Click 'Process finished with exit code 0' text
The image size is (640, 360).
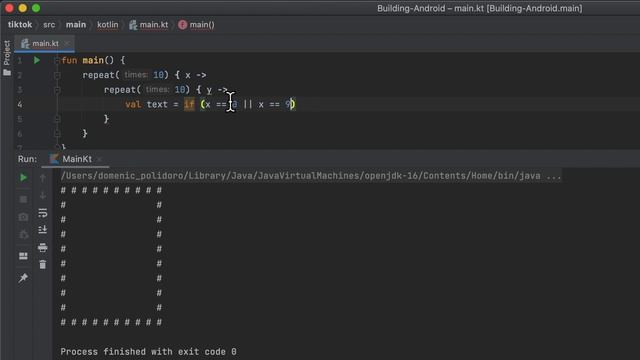(149, 352)
